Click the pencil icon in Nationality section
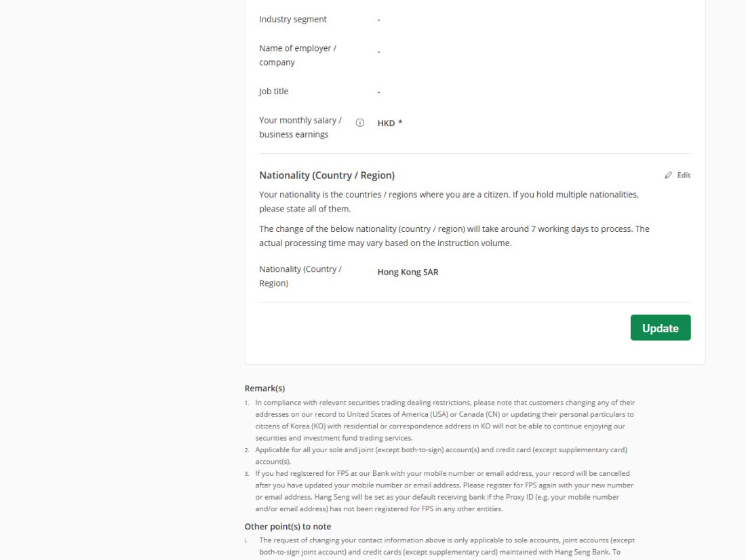 pos(669,176)
